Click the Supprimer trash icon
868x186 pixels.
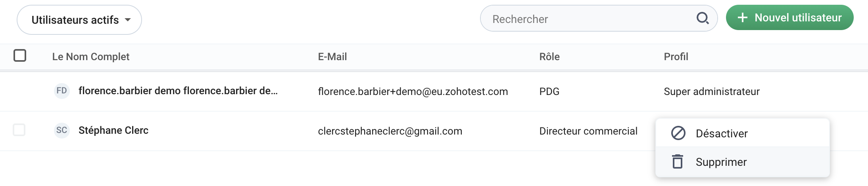[x=678, y=162]
